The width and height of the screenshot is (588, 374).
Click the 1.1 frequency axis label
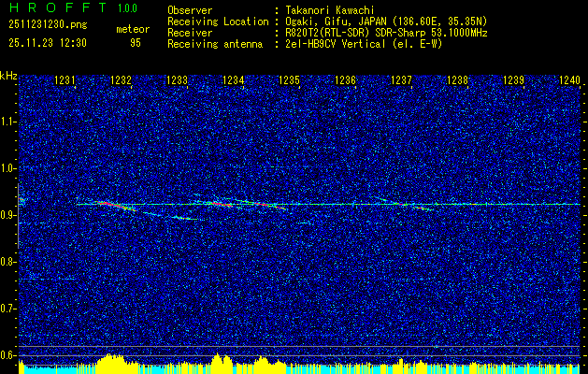pyautogui.click(x=7, y=122)
